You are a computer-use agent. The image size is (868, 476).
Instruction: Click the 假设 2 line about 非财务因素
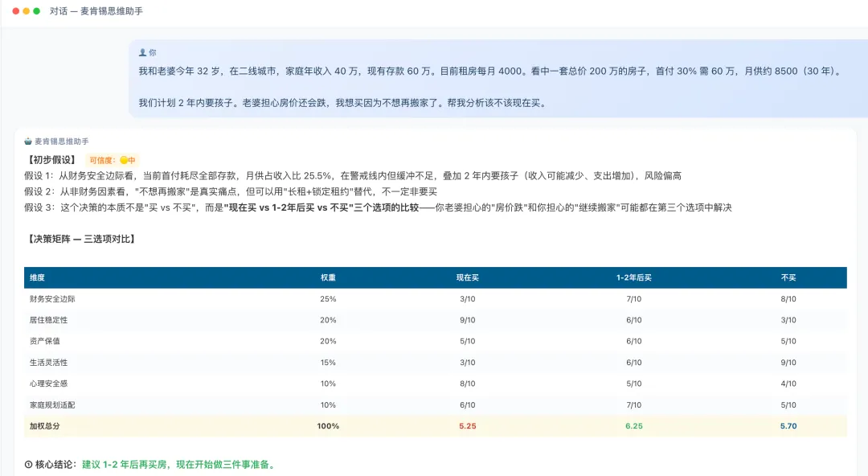coord(231,191)
